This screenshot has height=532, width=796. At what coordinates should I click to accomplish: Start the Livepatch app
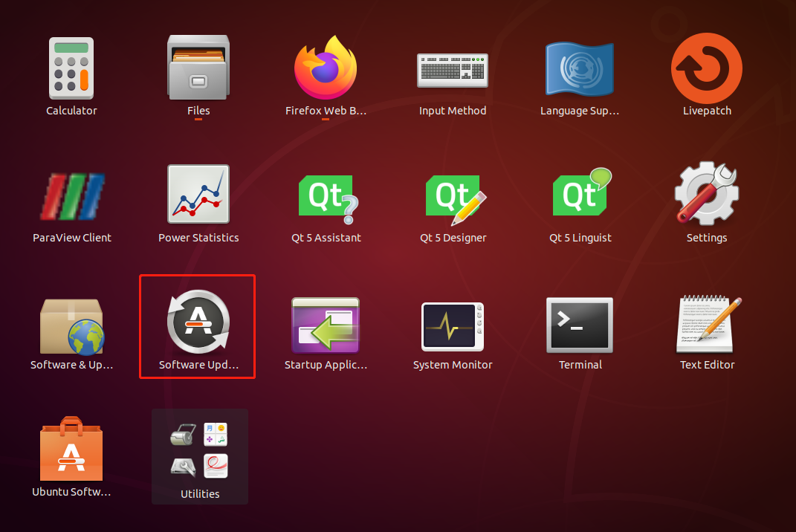pos(707,68)
